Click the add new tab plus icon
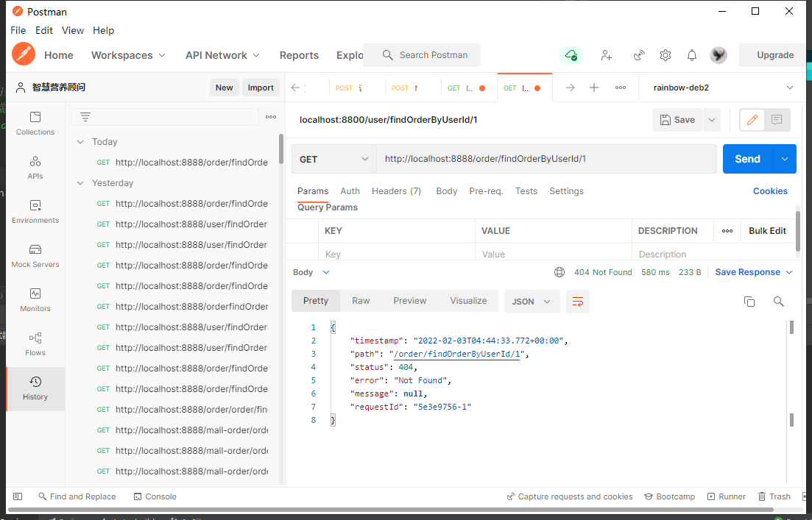 pos(594,88)
